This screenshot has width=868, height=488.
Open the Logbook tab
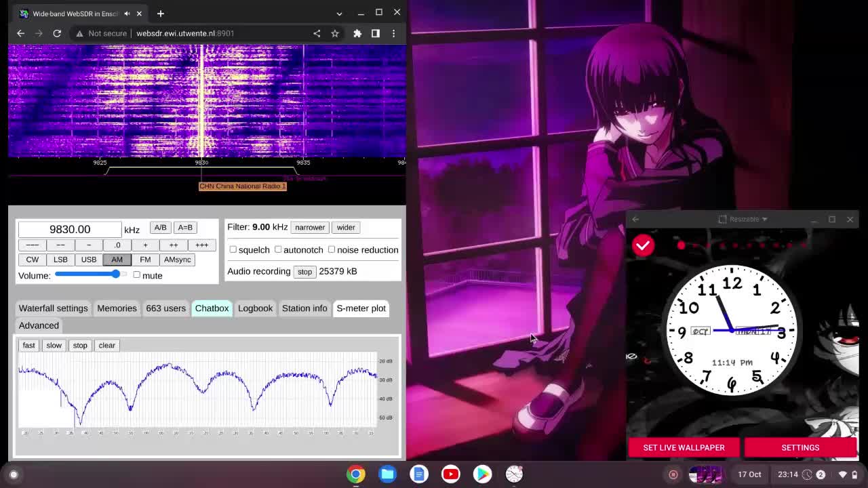click(255, 308)
